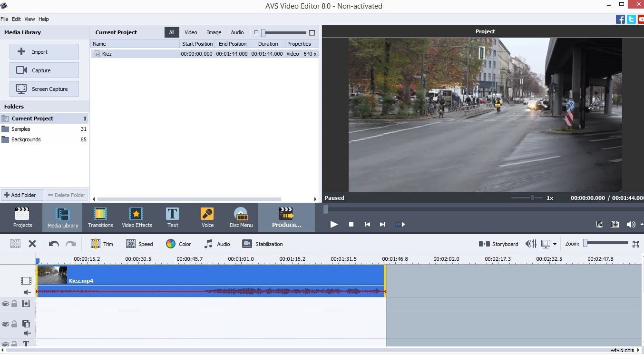
Task: Switch to Storyboard view
Action: 498,244
